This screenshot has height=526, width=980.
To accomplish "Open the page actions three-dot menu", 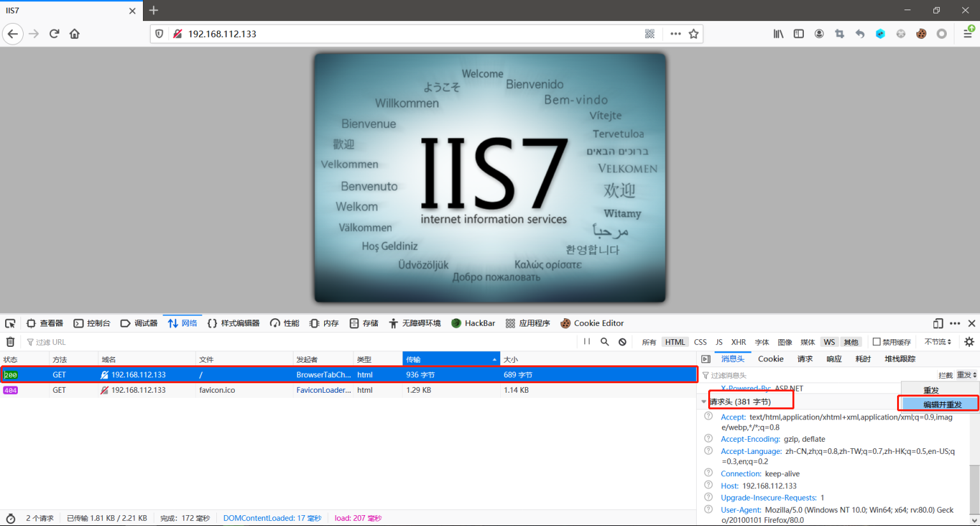I will tap(676, 34).
